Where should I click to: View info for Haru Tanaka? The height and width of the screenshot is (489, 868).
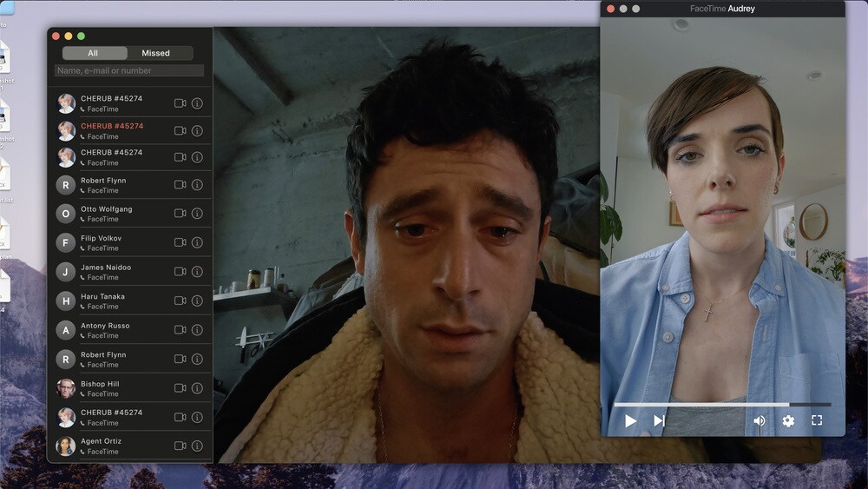coord(197,301)
